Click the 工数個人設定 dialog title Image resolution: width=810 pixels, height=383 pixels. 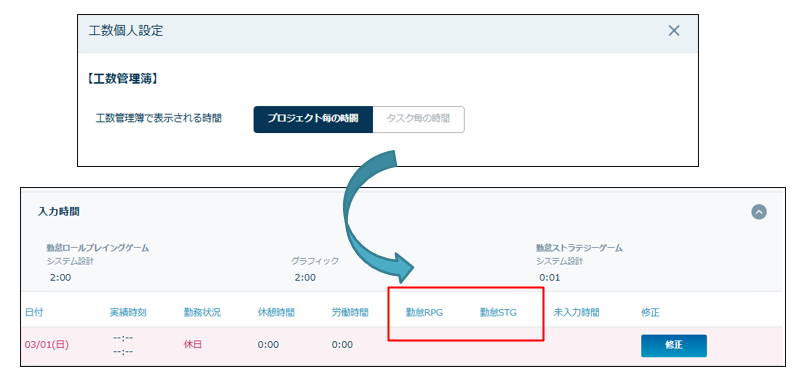126,31
